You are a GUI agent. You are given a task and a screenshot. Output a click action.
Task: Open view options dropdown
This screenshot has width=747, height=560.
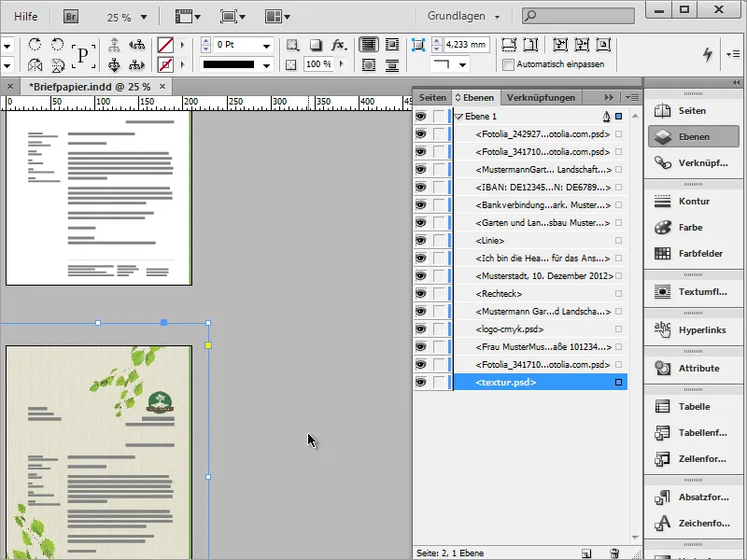click(188, 17)
